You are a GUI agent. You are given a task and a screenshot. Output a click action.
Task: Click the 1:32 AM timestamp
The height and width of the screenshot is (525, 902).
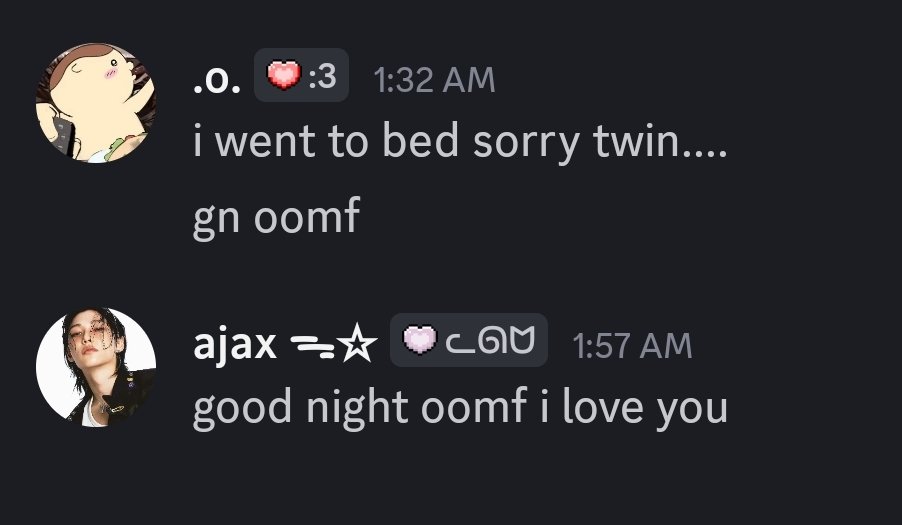click(x=434, y=80)
